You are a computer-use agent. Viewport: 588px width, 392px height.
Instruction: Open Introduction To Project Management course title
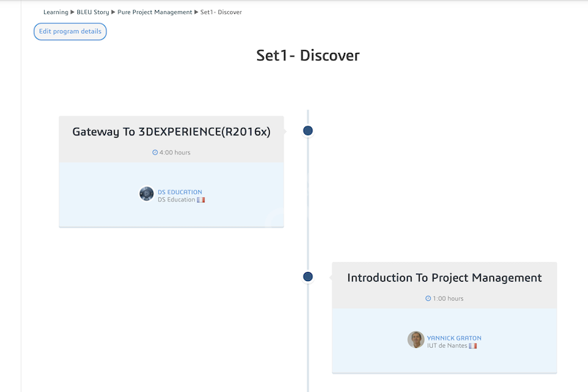click(x=445, y=277)
